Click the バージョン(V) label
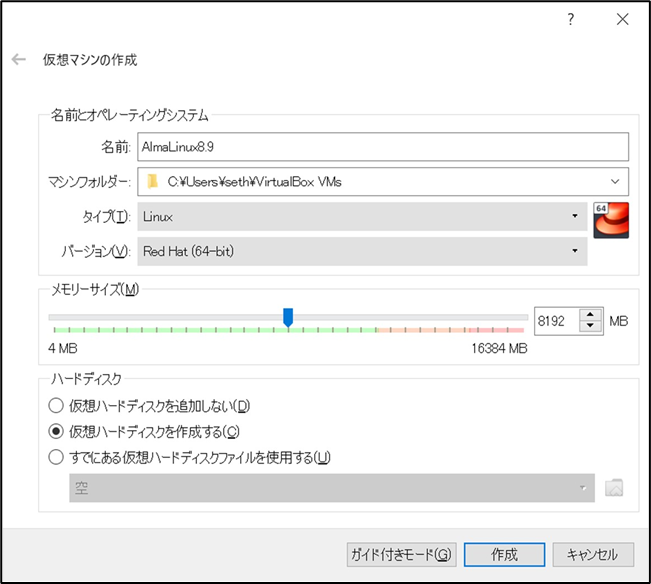 [x=96, y=251]
